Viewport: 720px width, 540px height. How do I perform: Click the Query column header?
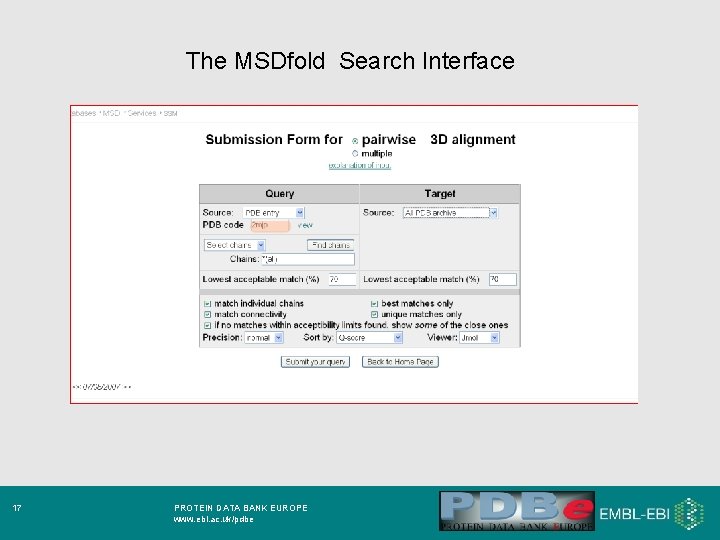(279, 194)
